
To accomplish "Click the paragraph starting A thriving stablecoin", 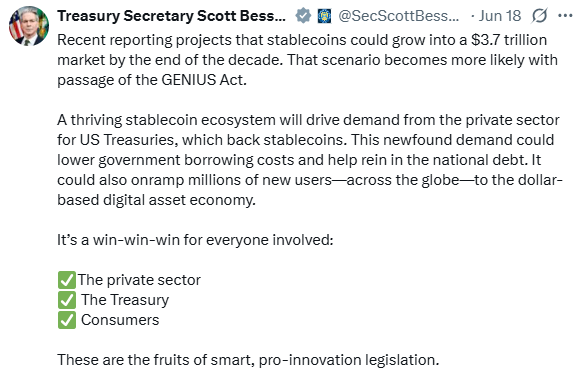I will click(x=310, y=160).
